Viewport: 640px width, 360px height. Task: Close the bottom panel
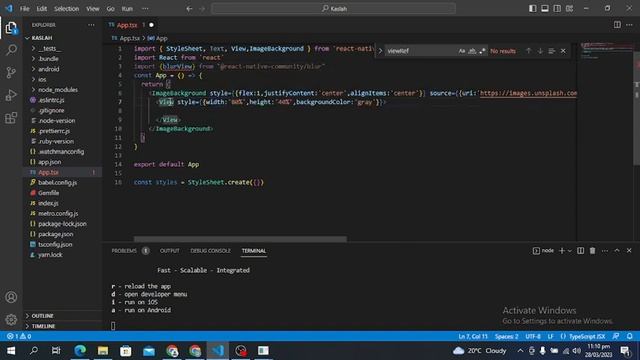click(629, 251)
